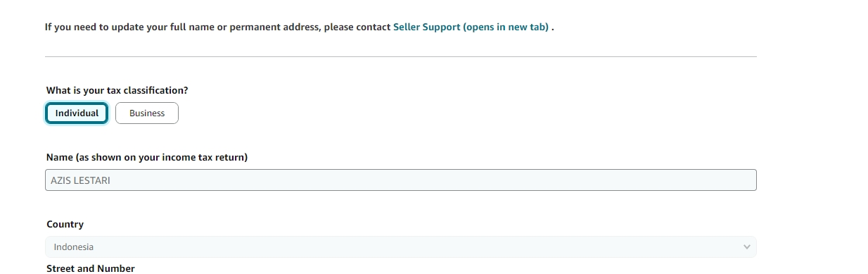Screen dimensions: 868x274
Task: Click the 'Street and Number' label
Action: tap(91, 268)
